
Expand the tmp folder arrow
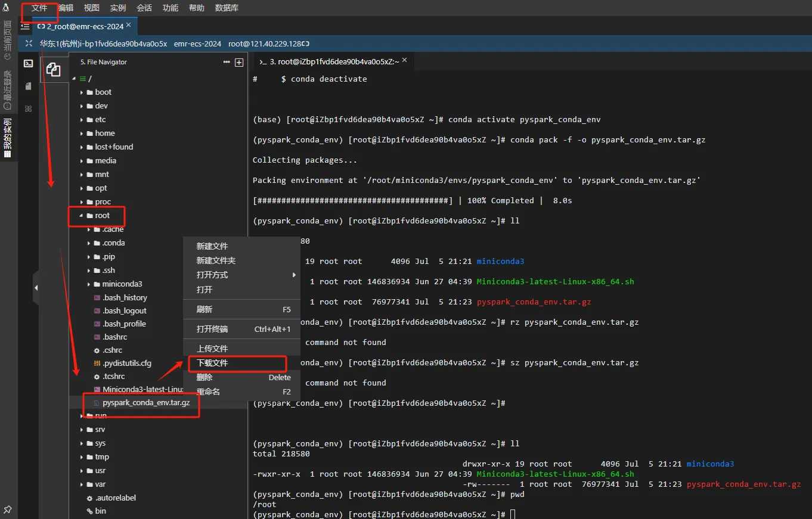82,457
